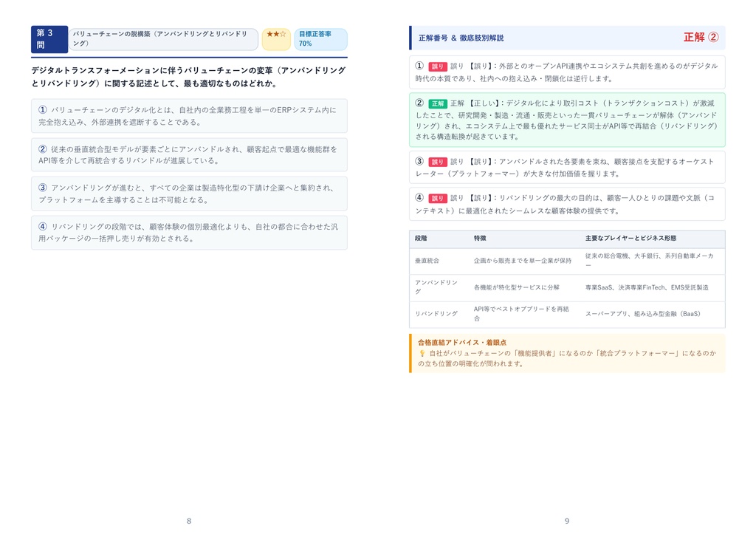Select answer option ③ about 下請け企業

tap(189, 194)
